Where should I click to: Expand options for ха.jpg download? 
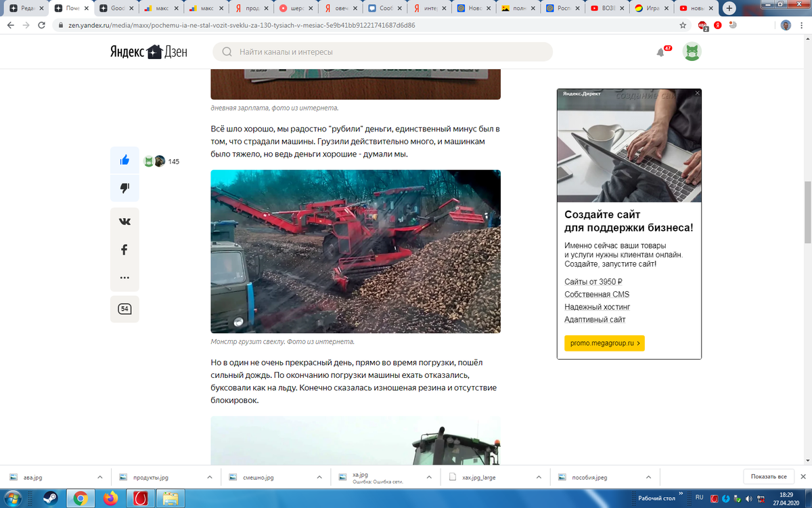(x=430, y=477)
